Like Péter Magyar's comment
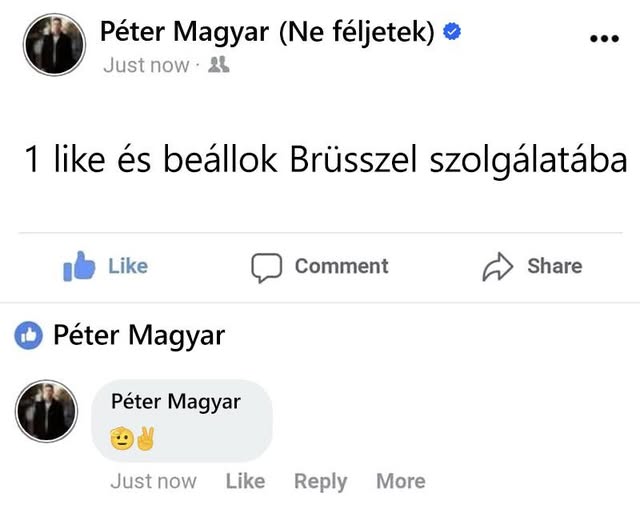The width and height of the screenshot is (640, 513). (x=245, y=481)
